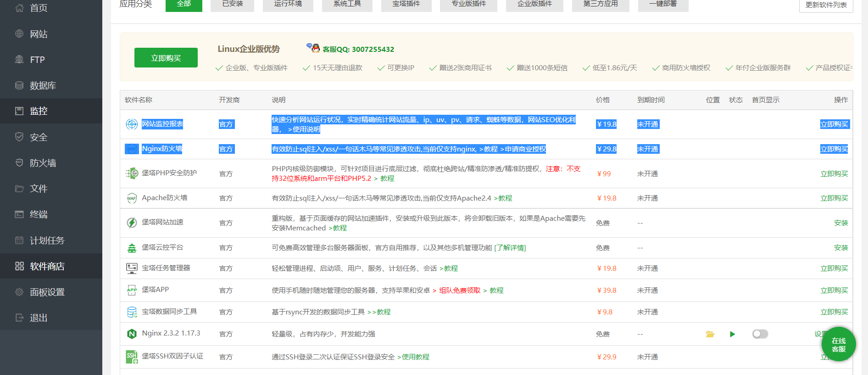Click the 更新软件列表 button

(826, 5)
